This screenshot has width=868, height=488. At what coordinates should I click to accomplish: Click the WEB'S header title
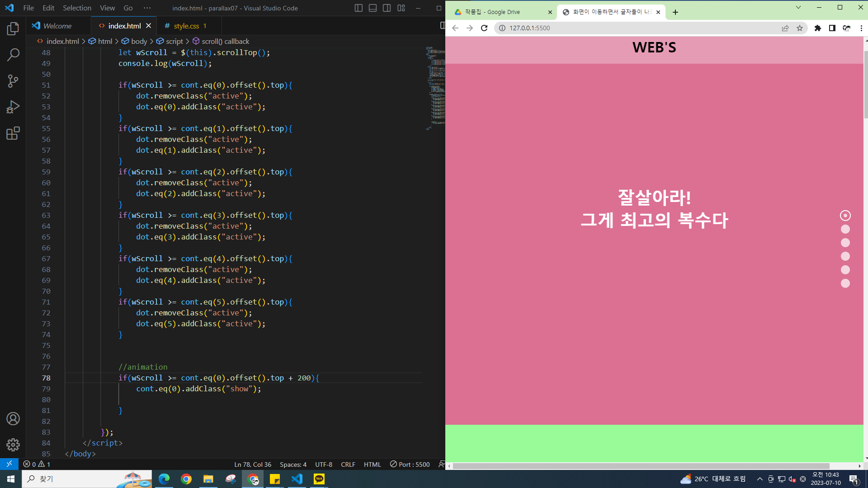654,47
